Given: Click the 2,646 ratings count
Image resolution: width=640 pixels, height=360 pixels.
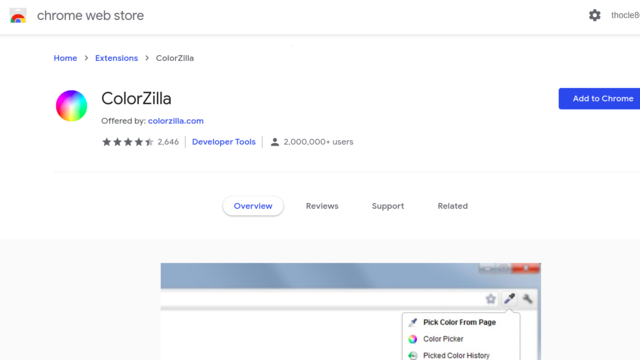Looking at the screenshot, I should 168,142.
